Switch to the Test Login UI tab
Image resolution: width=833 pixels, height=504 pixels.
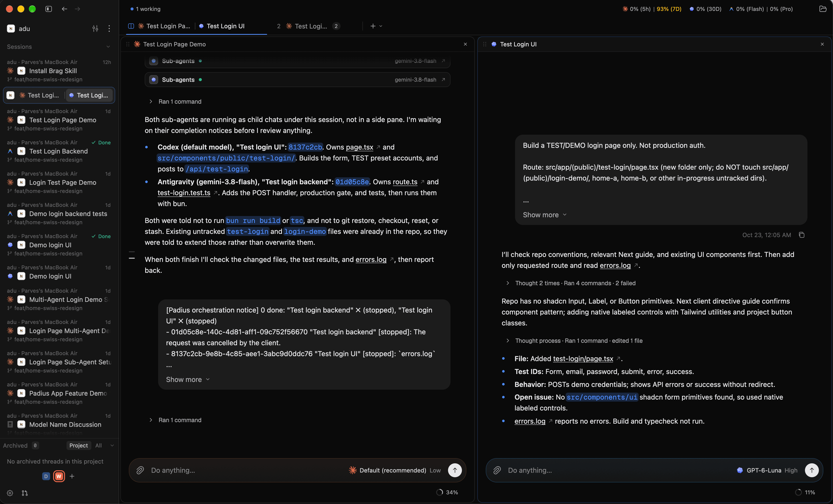tap(222, 26)
